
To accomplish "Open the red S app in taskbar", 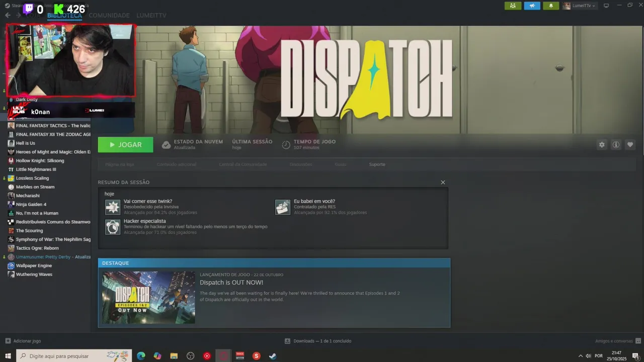I will (x=256, y=356).
